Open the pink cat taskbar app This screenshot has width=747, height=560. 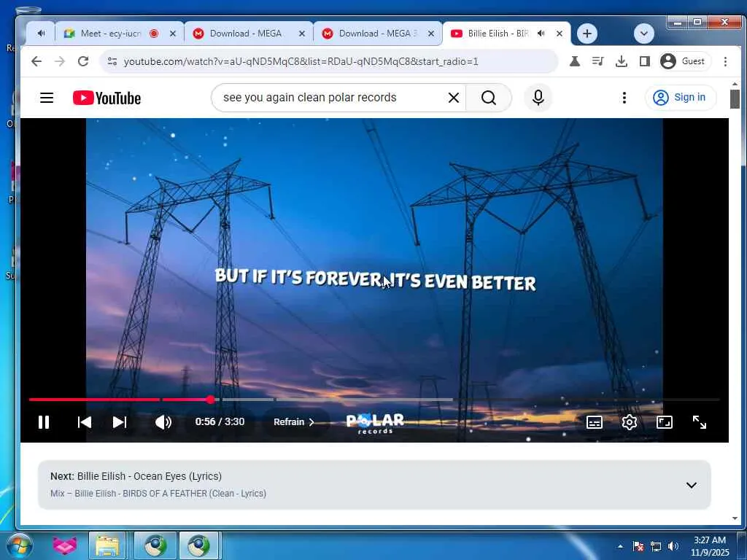tap(65, 545)
